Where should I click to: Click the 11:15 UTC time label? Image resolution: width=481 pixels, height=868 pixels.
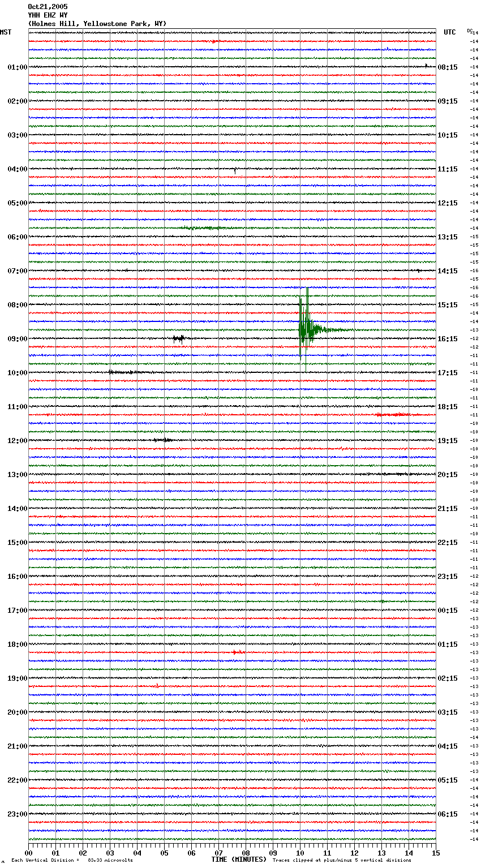448,169
